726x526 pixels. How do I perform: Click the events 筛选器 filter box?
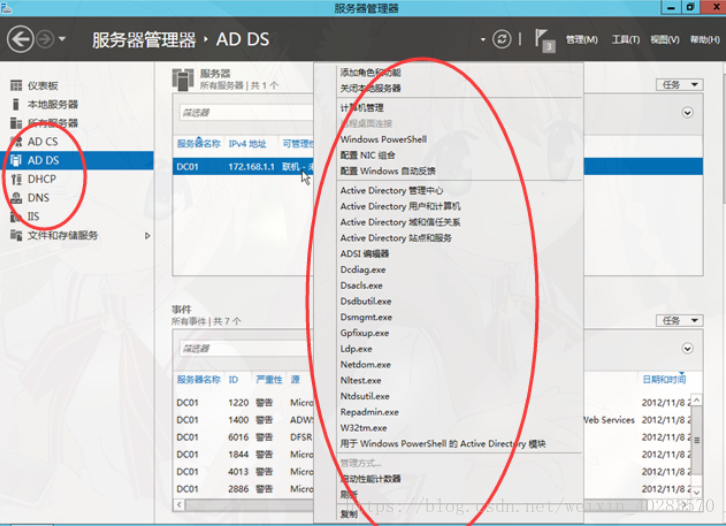tap(246, 348)
